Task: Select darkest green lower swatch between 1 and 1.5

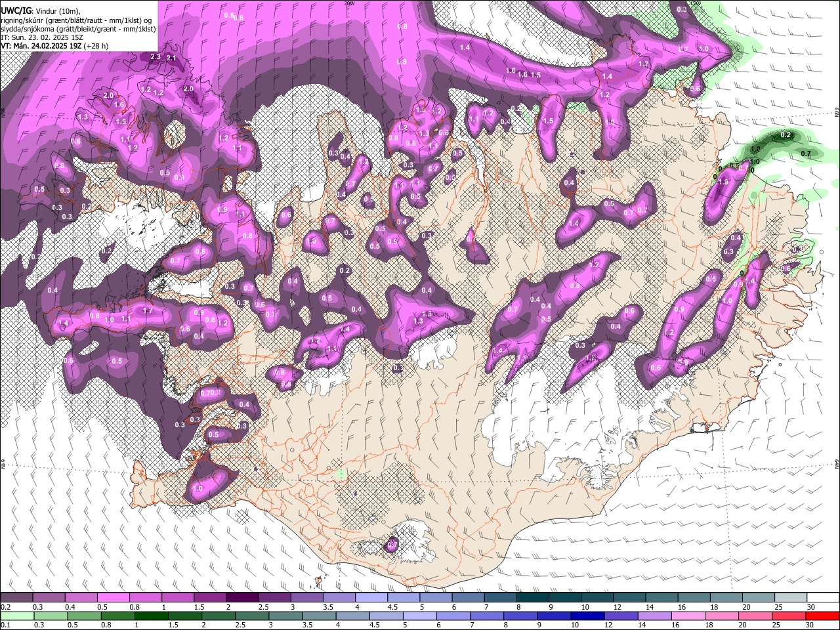Action: tap(151, 616)
